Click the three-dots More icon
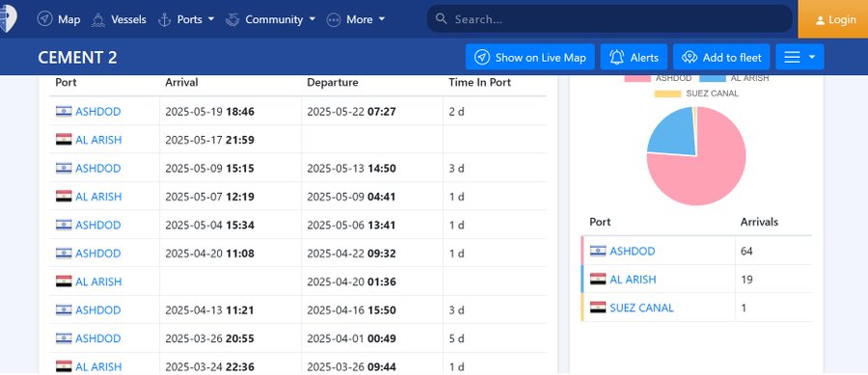Viewport: 868px width, 375px height. pos(334,19)
